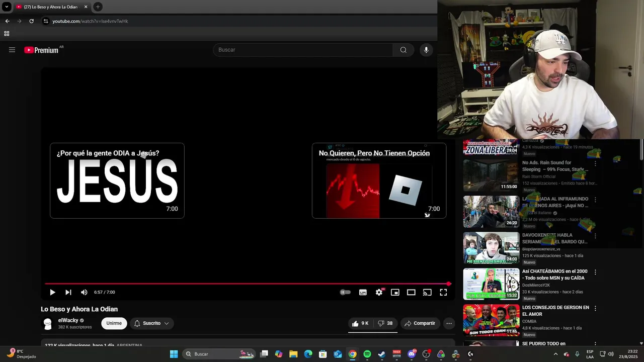This screenshot has width=644, height=362.
Task: Open the elWacky channel avatar
Action: 48,324
